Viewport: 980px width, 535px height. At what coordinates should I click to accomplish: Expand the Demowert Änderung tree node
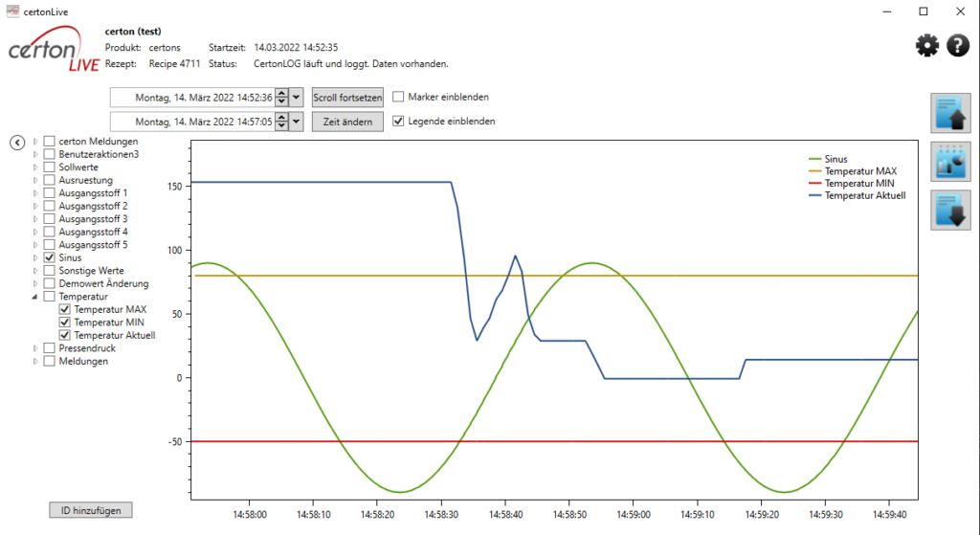35,283
